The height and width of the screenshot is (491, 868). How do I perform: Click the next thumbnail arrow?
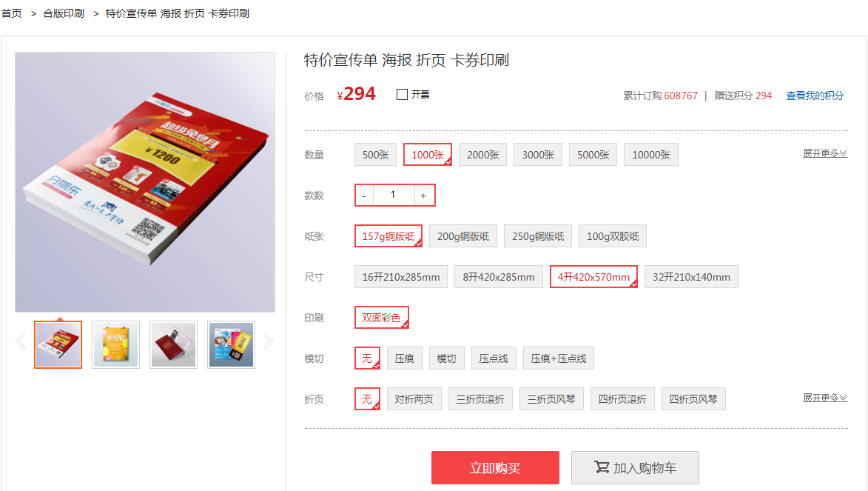point(269,341)
